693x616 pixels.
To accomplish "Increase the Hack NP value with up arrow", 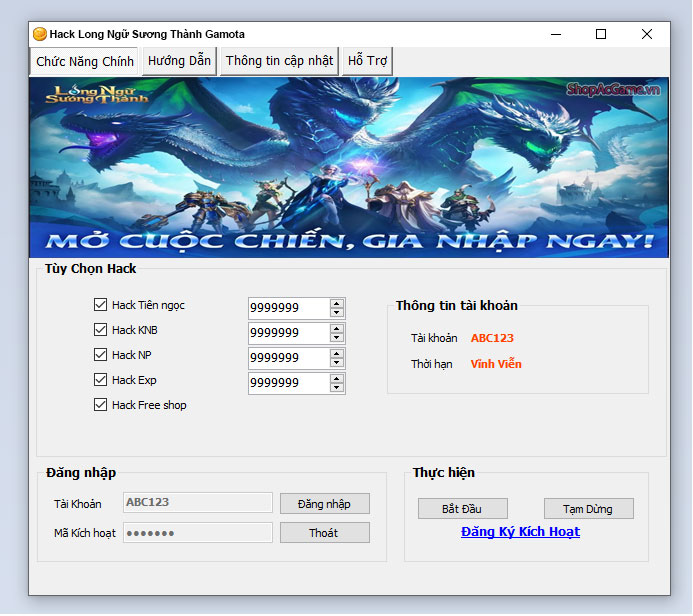I will point(337,354).
